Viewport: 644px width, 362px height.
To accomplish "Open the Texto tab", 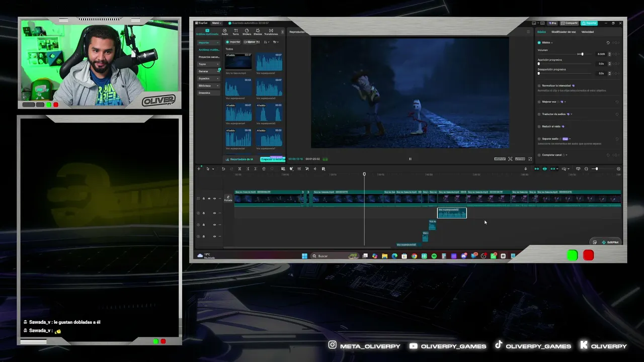I will point(235,32).
